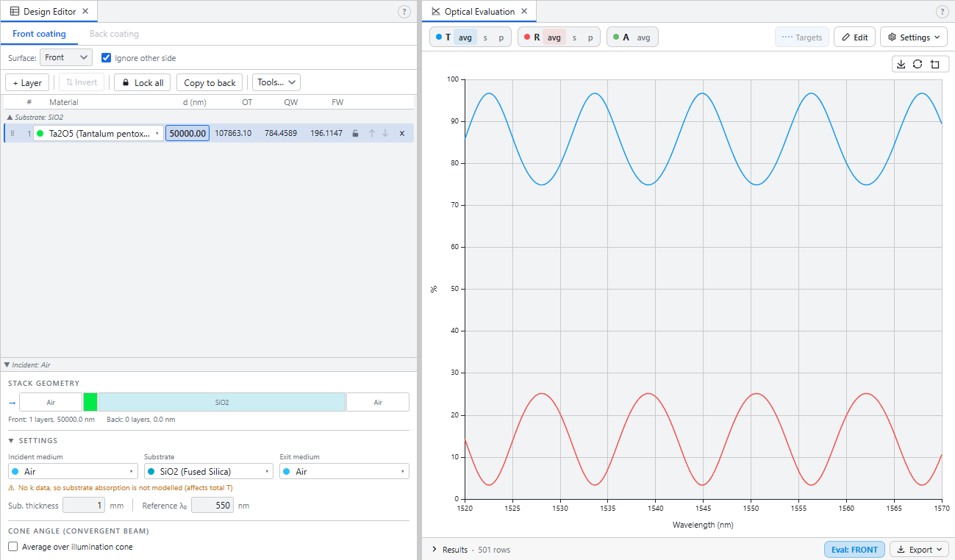This screenshot has width=955, height=560.
Task: Click the + Layer button
Action: (x=27, y=82)
